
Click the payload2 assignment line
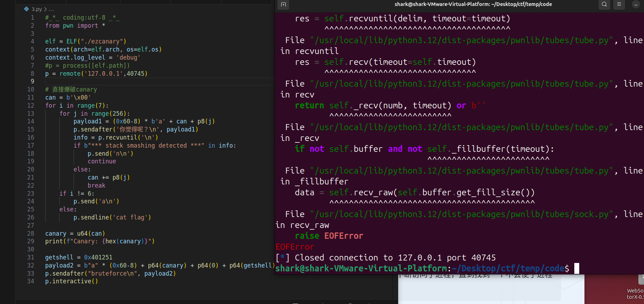(160, 265)
